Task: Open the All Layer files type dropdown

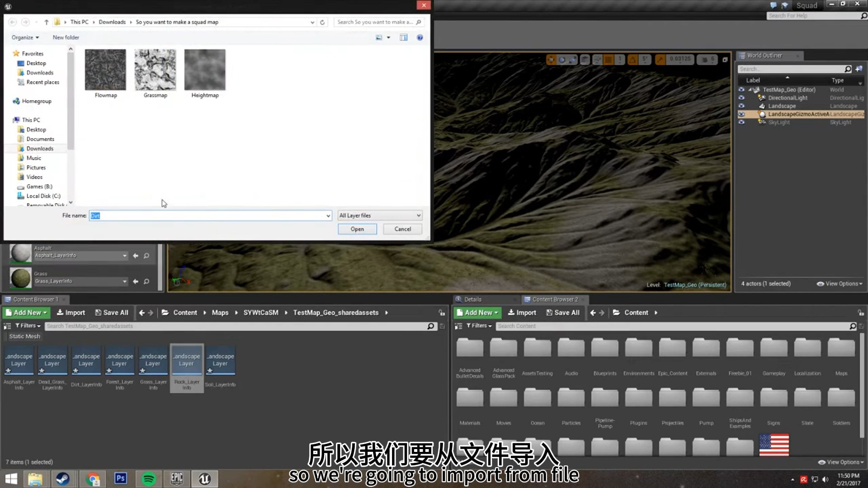Action: pos(380,216)
